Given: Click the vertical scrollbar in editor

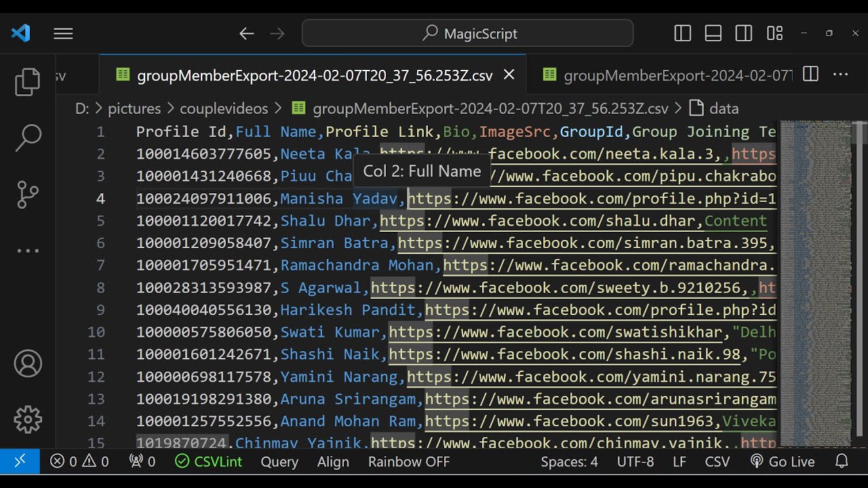Looking at the screenshot, I should (859, 271).
